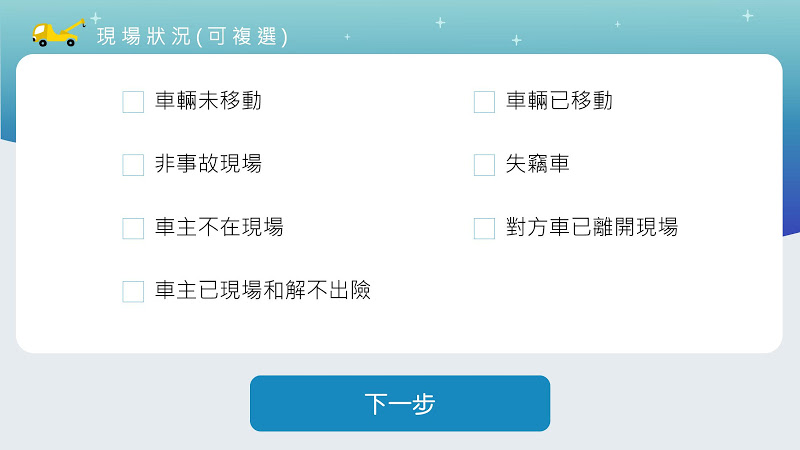Viewport: 800px width, 450px height.
Task: Click the yellow tow truck icon
Action: coord(57,33)
